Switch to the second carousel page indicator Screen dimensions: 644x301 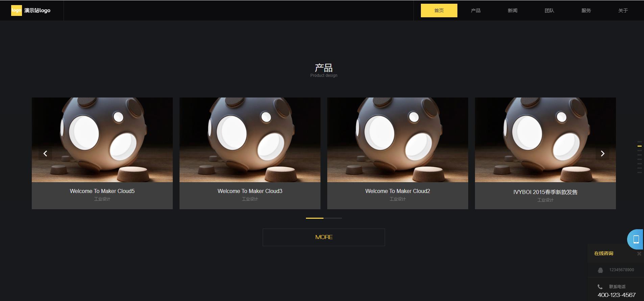(x=333, y=218)
